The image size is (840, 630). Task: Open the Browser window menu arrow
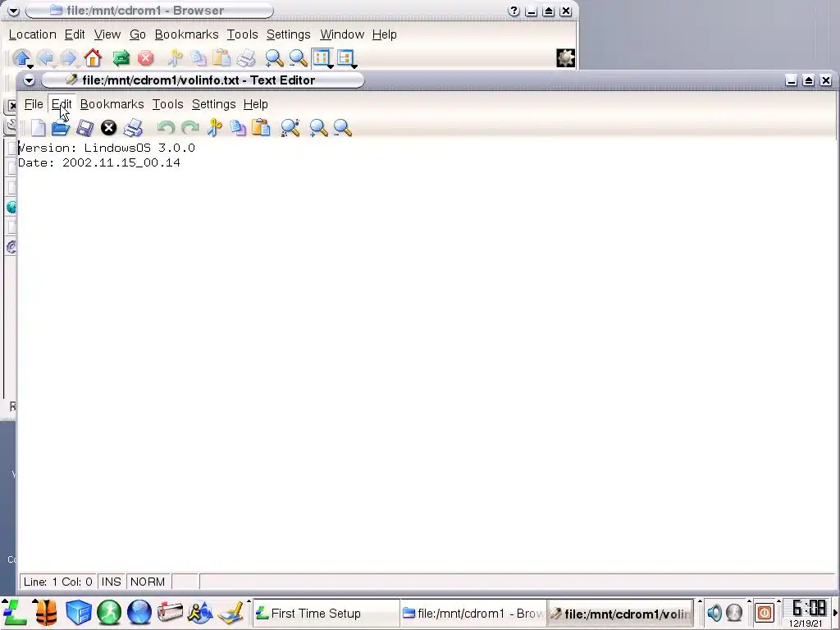13,11
